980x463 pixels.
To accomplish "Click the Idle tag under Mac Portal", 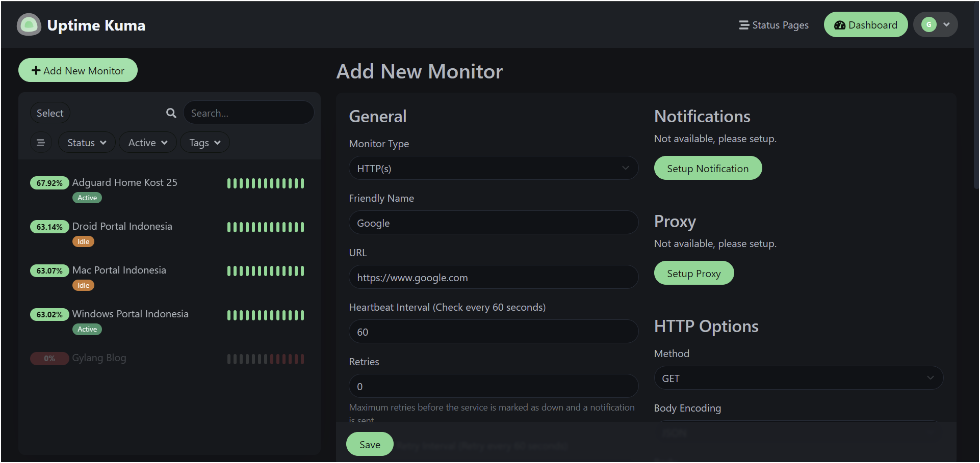I will (x=83, y=285).
